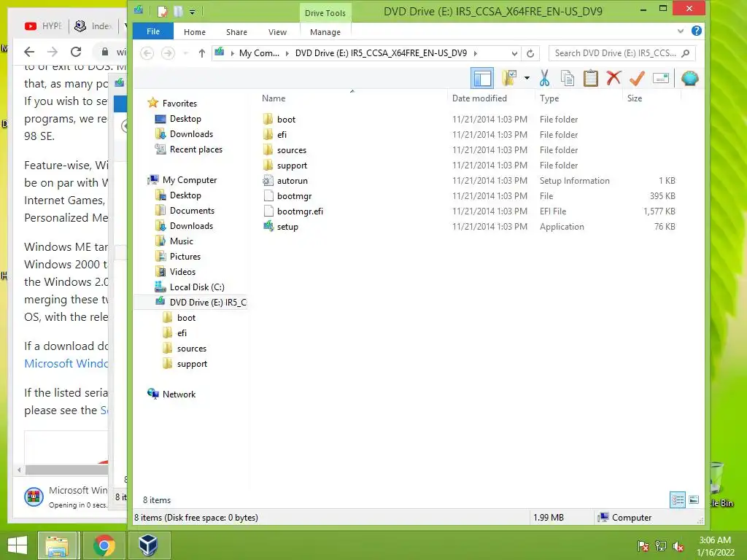Open Desktop under Favorites

point(185,119)
